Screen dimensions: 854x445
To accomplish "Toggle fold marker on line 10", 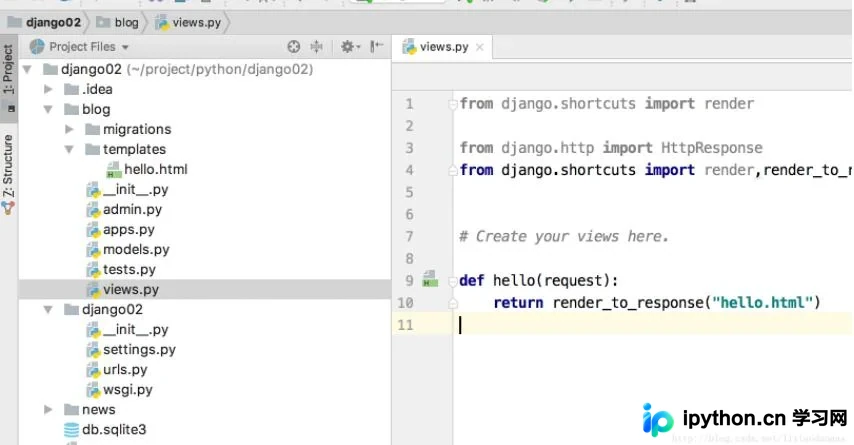I will (x=453, y=303).
